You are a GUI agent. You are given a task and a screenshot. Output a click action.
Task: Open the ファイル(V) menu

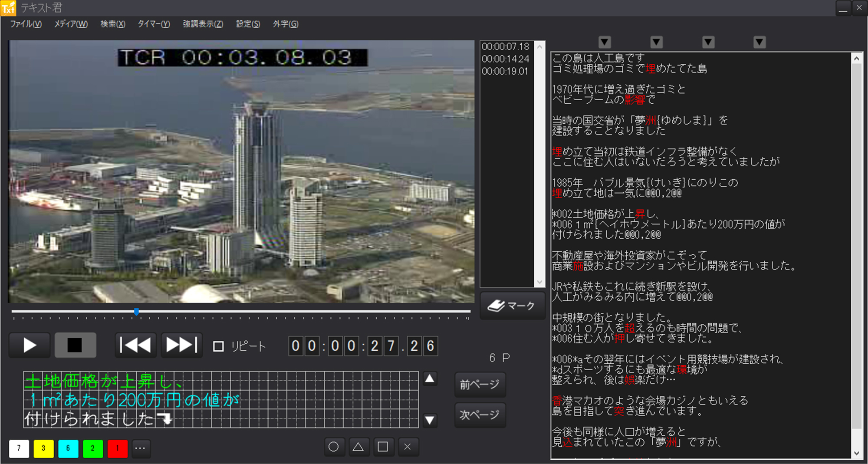(26, 24)
